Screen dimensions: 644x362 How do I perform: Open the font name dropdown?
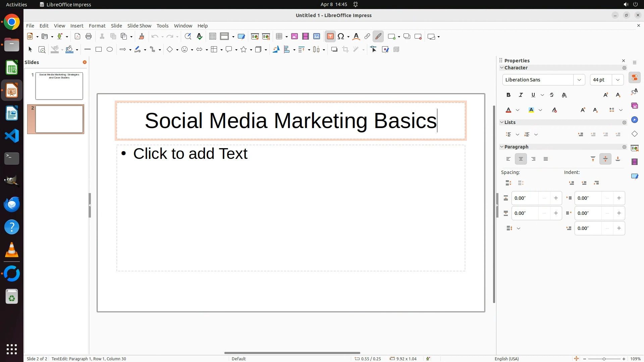[579, 80]
